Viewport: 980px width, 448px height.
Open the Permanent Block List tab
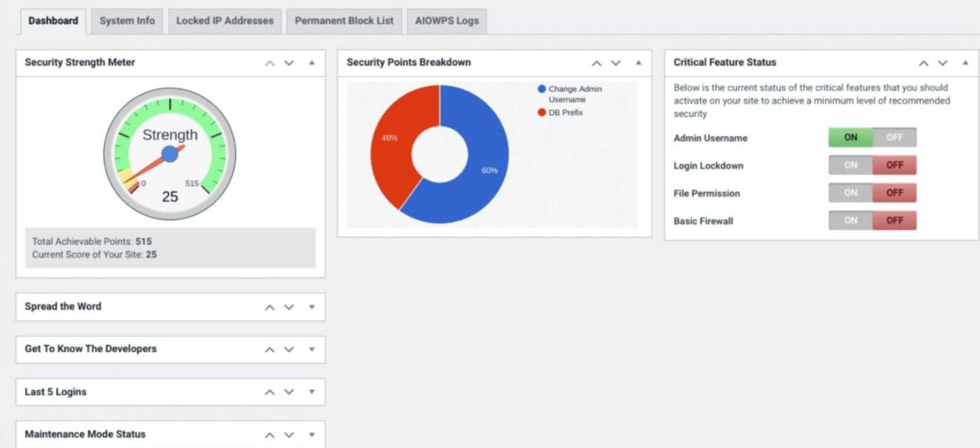(x=344, y=21)
